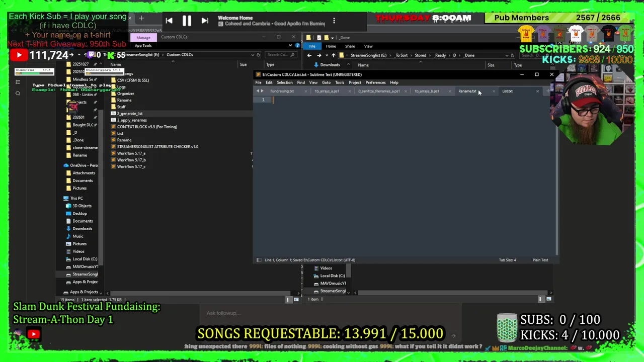Open CONTEXT BLOCK v5.9 (For Timing) file

coord(147,127)
